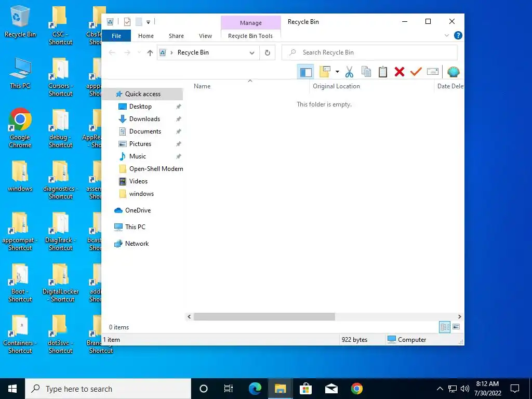Open Pictures in navigation pane
This screenshot has width=532, height=399.
coord(140,144)
